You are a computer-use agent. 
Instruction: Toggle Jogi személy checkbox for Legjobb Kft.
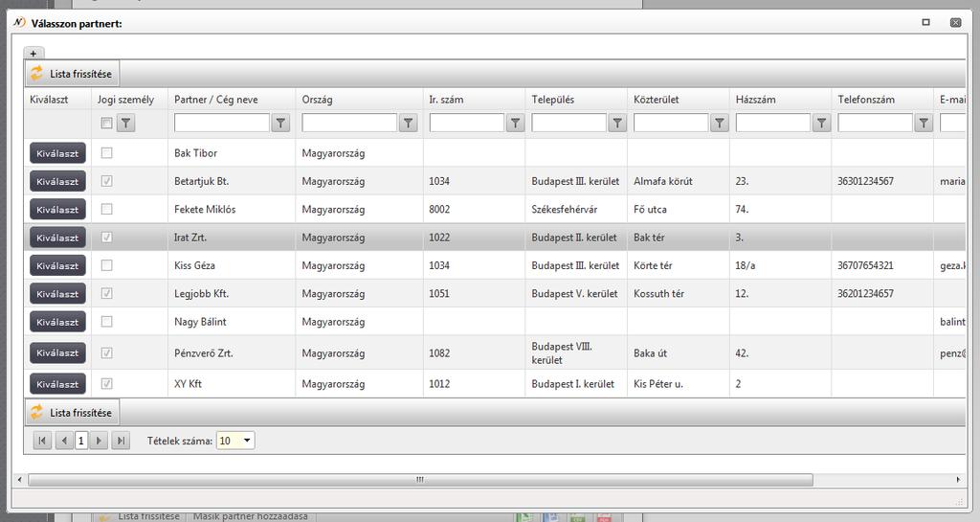coord(107,293)
